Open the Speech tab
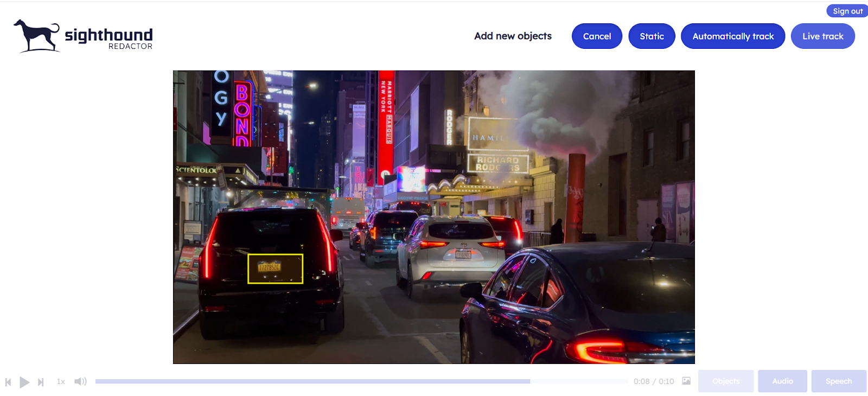The height and width of the screenshot is (396, 868). tap(839, 381)
